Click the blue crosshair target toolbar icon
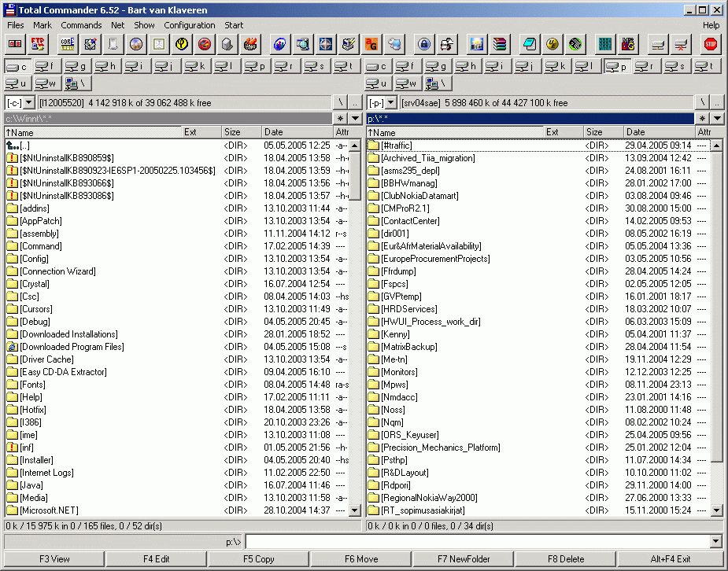This screenshot has width=728, height=571. coord(326,44)
